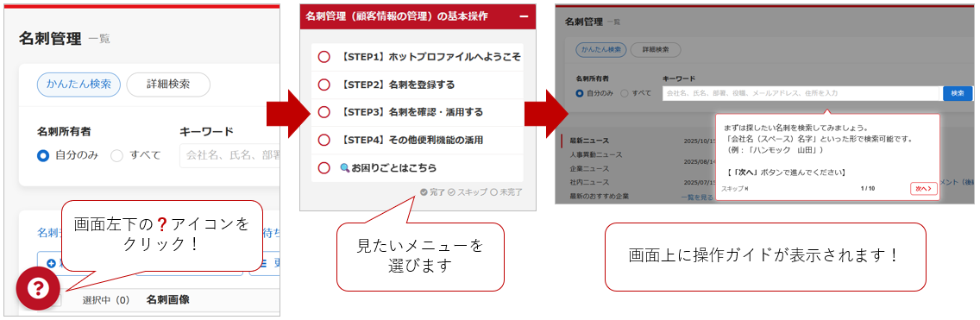Click the 名刺管理（顧客情報の管理）の基本操作 header title
Screen dimensions: 980x320
click(397, 16)
